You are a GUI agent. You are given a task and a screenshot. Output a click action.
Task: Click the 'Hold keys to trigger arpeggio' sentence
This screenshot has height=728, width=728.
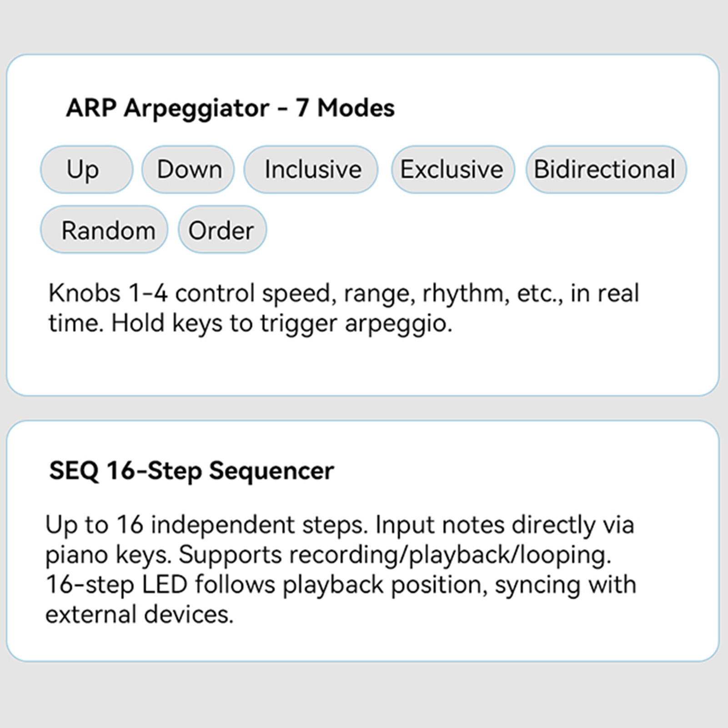tap(282, 324)
